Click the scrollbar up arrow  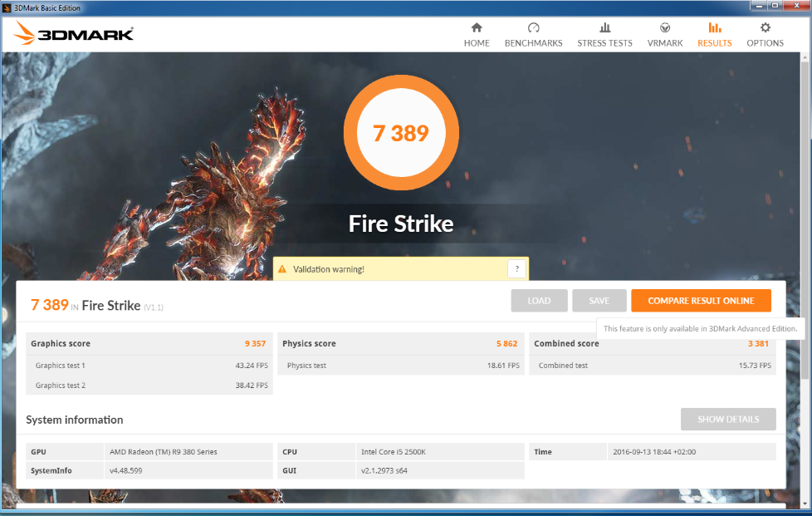[x=806, y=57]
